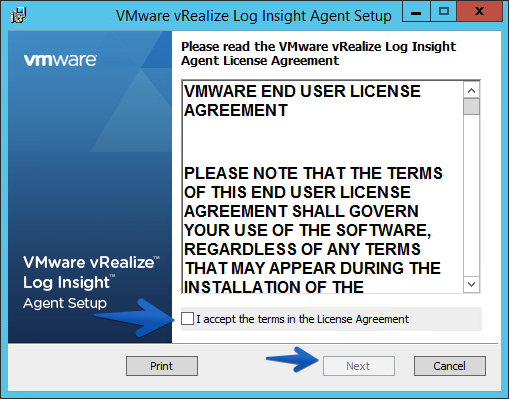Click the empty scrollbar track below the thumb
Image resolution: width=509 pixels, height=399 pixels.
[471, 196]
